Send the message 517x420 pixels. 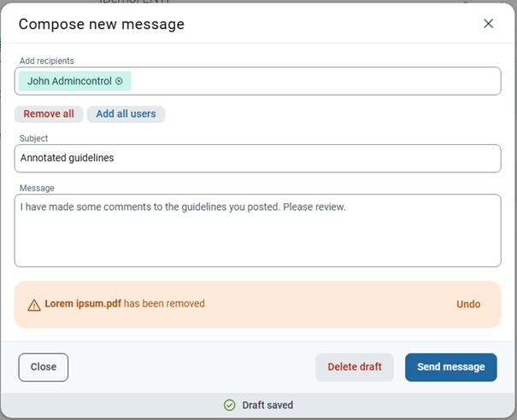(450, 367)
